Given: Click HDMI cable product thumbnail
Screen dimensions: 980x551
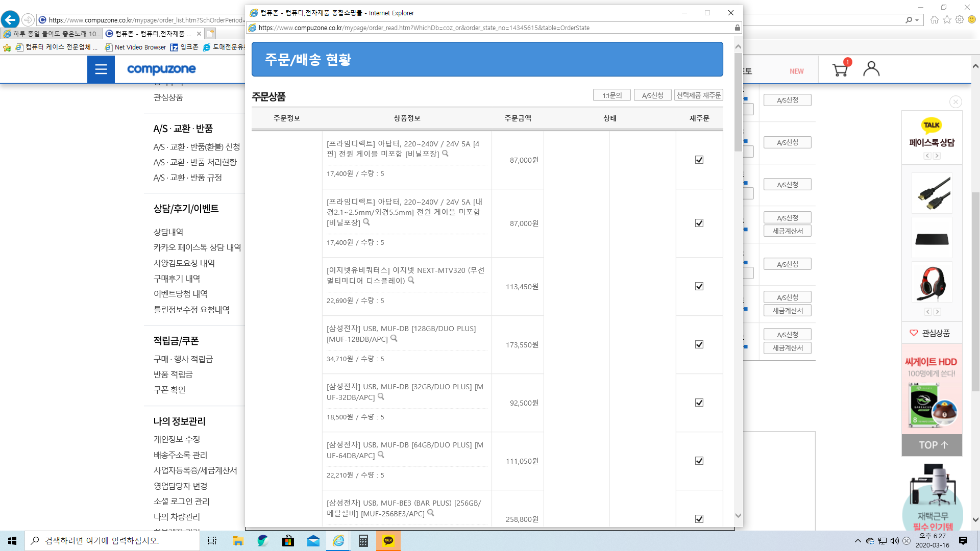Looking at the screenshot, I should click(932, 193).
